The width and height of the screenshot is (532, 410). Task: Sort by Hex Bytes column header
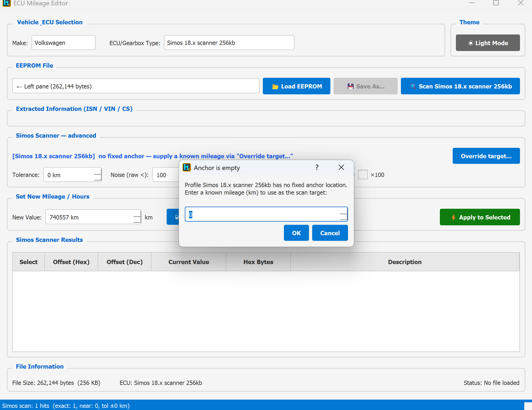click(258, 262)
